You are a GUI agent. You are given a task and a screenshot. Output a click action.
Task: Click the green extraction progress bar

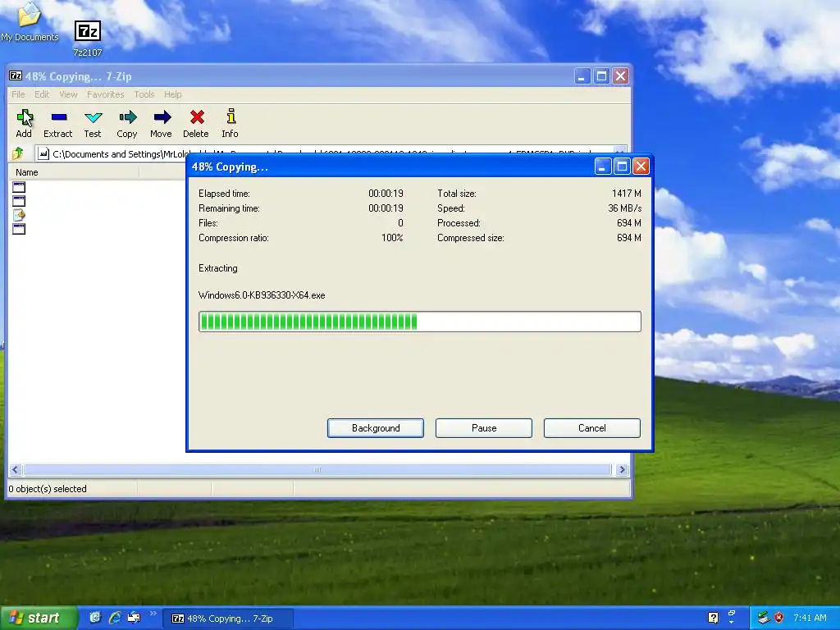tap(419, 322)
